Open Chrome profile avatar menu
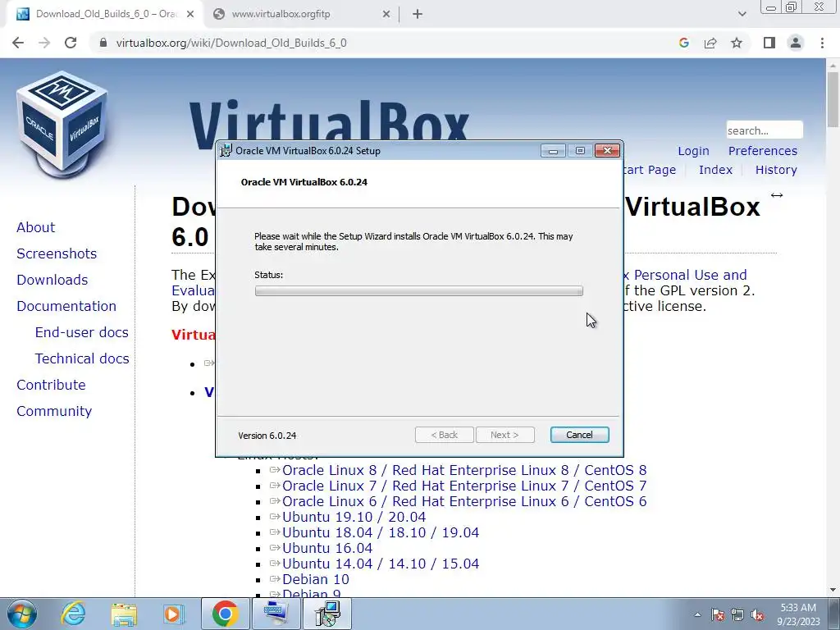The width and height of the screenshot is (840, 630). (796, 43)
